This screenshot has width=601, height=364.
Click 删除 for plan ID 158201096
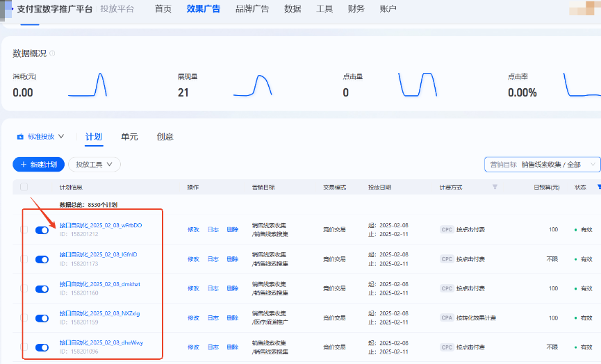point(233,347)
